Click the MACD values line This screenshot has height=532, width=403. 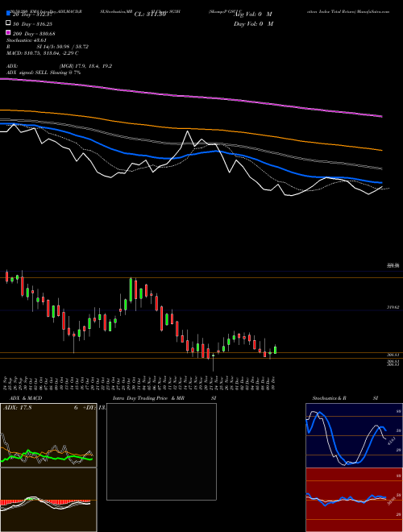[x=43, y=53]
